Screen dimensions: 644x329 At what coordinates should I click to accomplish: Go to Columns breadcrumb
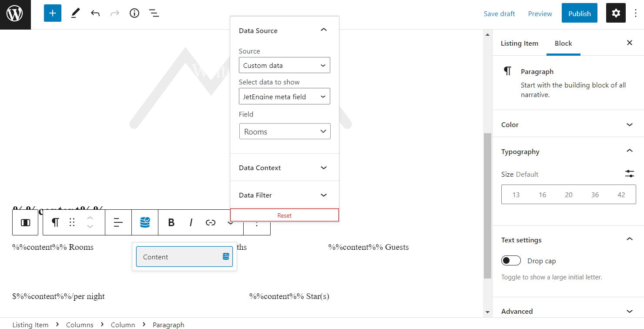click(80, 325)
